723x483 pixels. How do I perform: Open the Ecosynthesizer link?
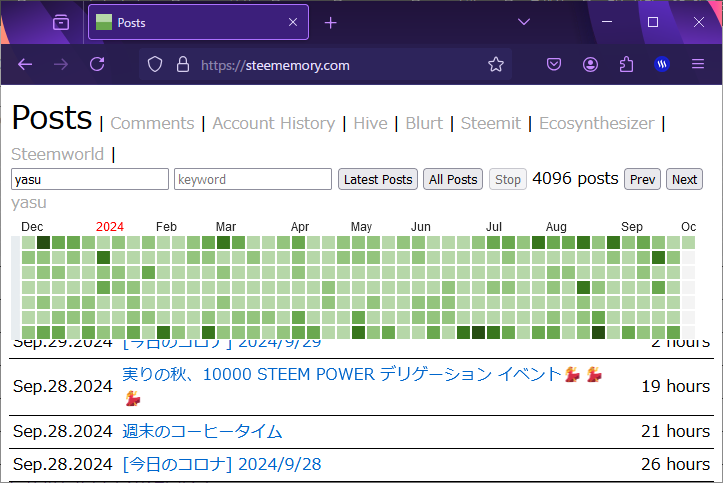click(597, 124)
